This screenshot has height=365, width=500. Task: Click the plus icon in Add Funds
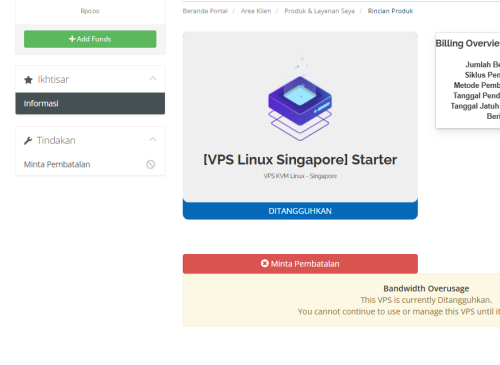coord(72,39)
